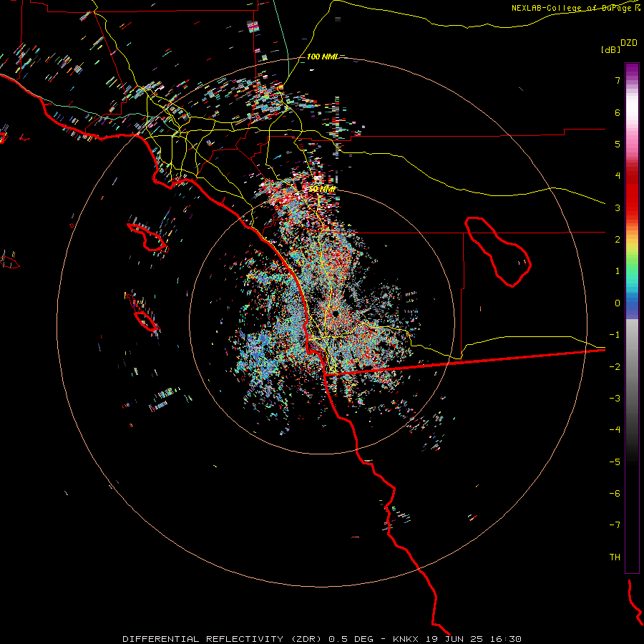644x644 pixels.
Task: Click the -3 value on color scale
Action: point(615,399)
